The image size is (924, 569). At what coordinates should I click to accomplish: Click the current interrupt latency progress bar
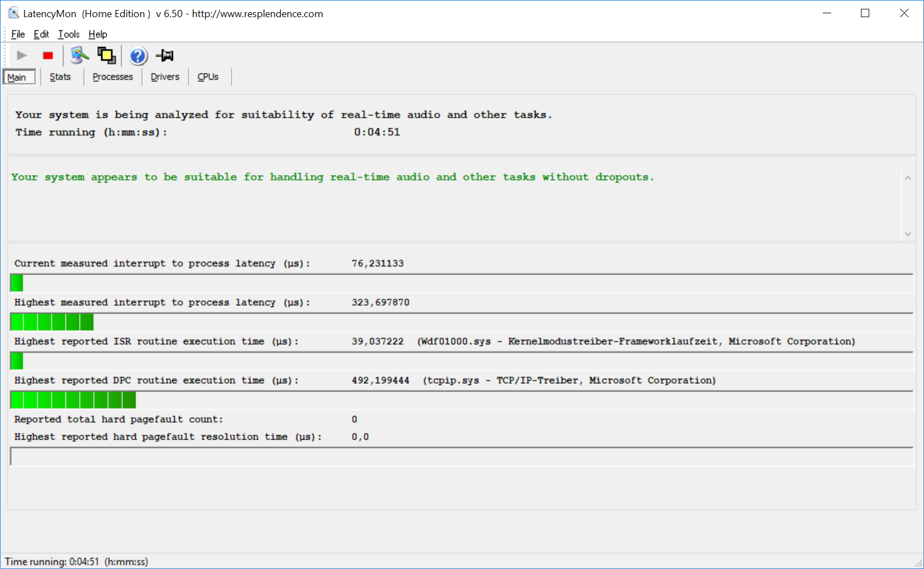click(x=461, y=283)
